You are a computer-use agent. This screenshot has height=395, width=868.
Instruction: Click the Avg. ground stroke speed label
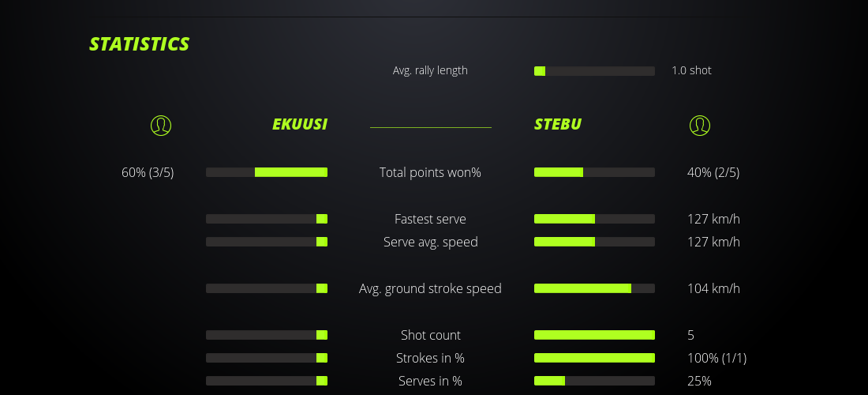[x=430, y=288]
